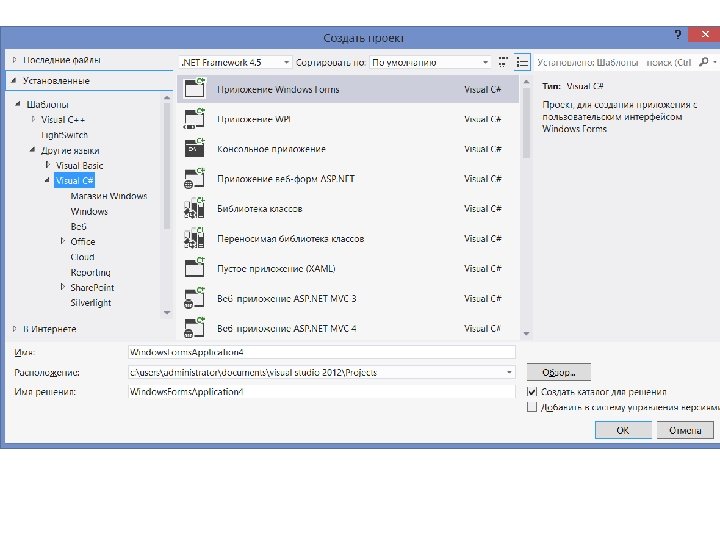The image size is (720, 540).
Task: Pick the ASP.NET web forms application icon
Action: pyautogui.click(x=194, y=179)
